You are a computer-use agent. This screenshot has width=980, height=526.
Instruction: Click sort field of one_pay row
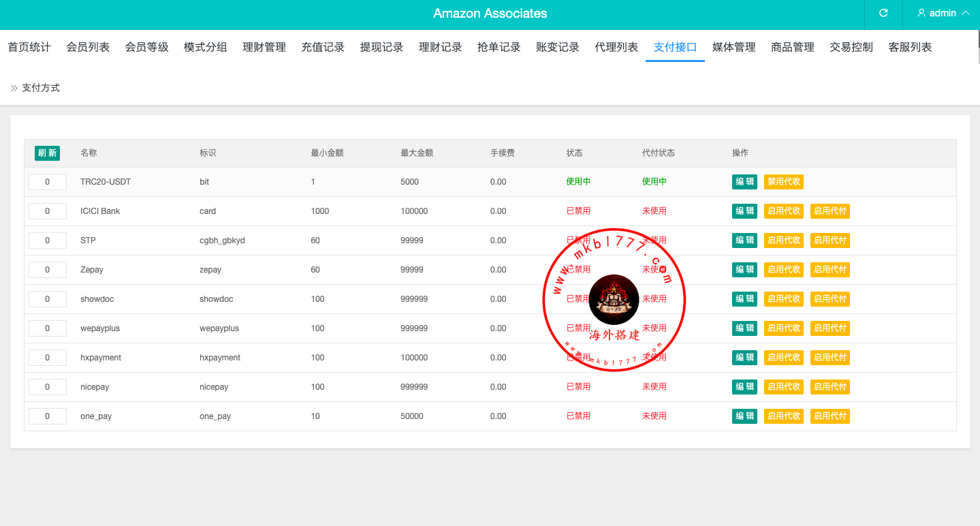[x=48, y=416]
